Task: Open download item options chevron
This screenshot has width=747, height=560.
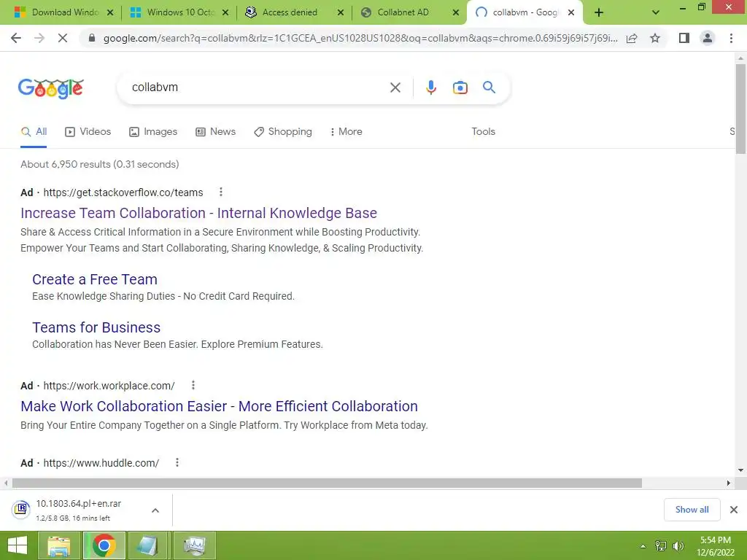Action: click(155, 510)
